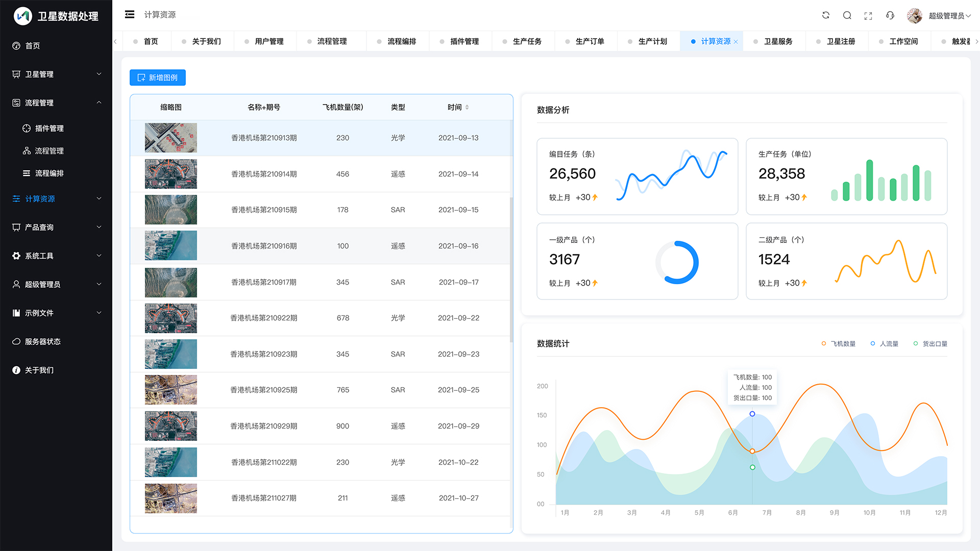980x551 pixels.
Task: Click the refresh icon in top bar
Action: [826, 15]
